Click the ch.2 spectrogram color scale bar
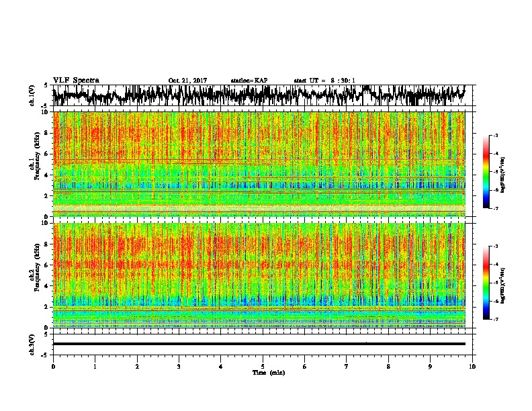 tap(486, 283)
